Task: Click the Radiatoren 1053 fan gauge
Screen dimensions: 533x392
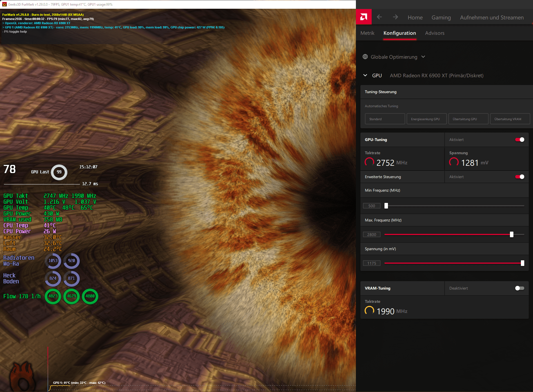Action: (53, 261)
